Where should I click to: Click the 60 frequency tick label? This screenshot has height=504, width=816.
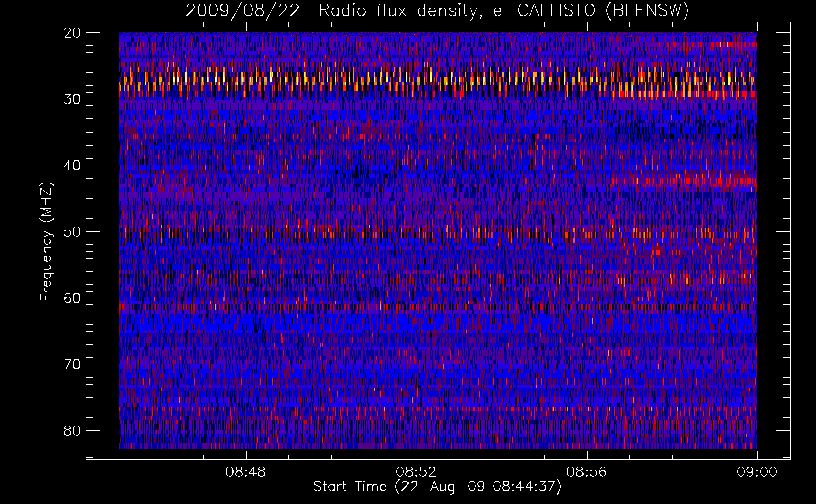point(73,298)
